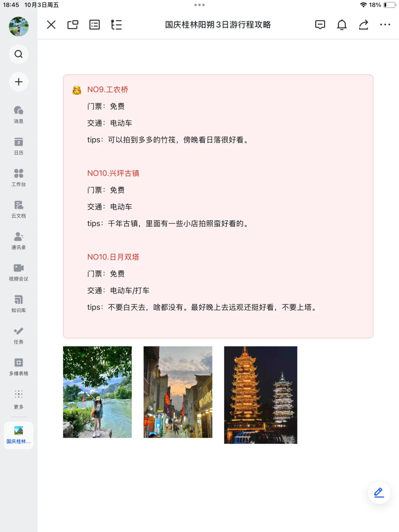Select the 工作台 (Workbench) icon

point(18,177)
